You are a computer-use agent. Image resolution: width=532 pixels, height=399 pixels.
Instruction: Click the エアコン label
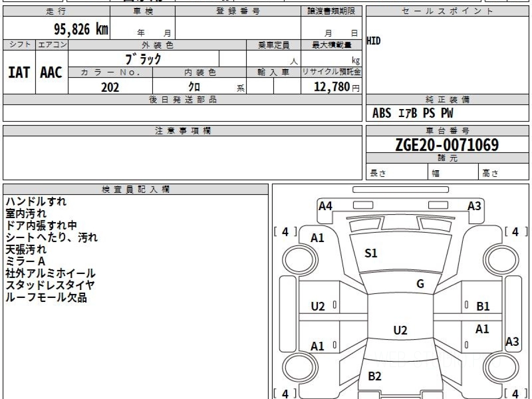(x=52, y=45)
